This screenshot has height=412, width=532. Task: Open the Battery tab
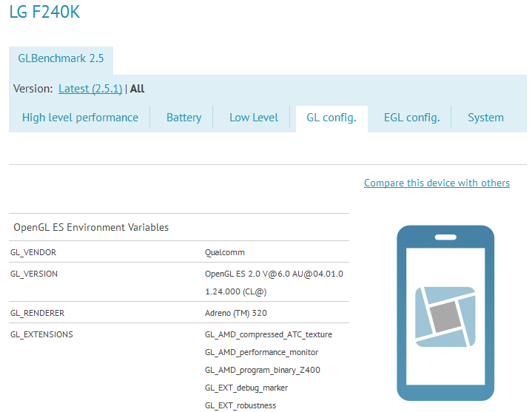[183, 118]
